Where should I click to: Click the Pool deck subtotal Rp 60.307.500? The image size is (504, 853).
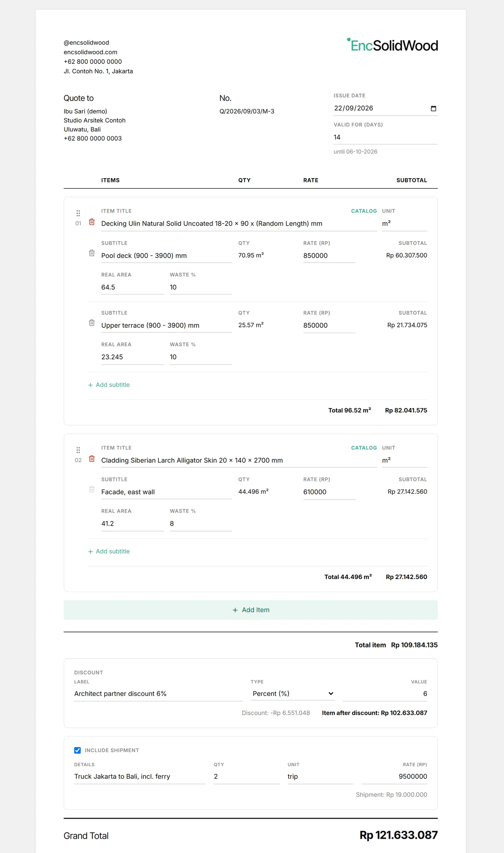(x=407, y=255)
